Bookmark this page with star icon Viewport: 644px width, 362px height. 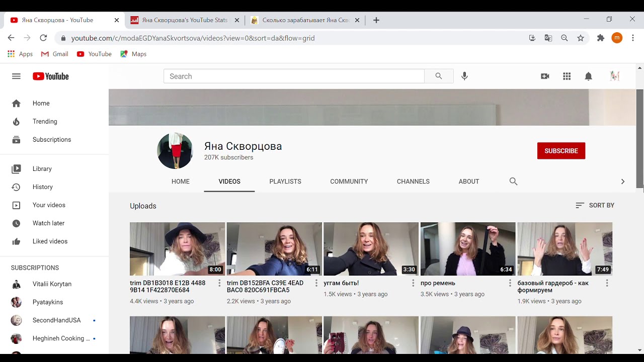click(x=581, y=38)
